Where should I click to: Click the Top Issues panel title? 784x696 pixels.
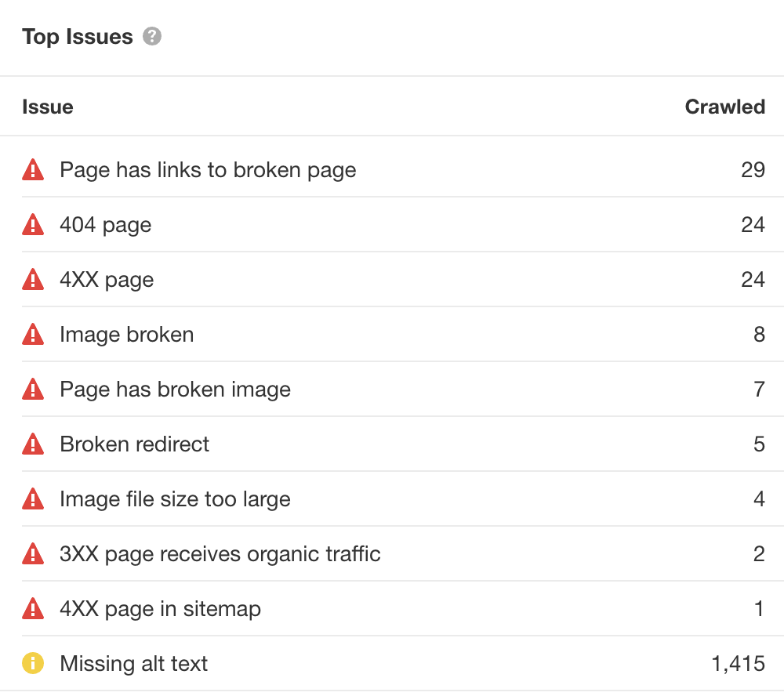click(x=78, y=37)
